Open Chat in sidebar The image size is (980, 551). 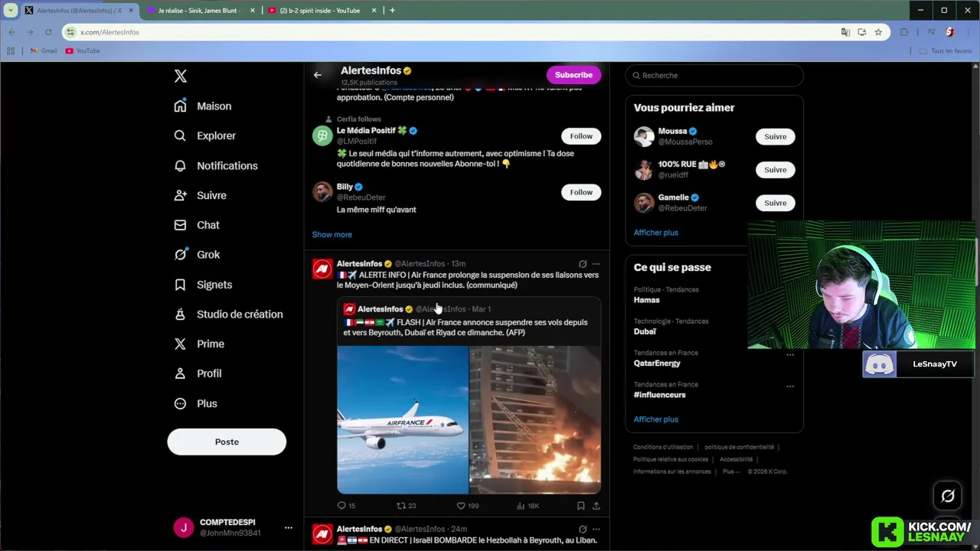pos(197,225)
